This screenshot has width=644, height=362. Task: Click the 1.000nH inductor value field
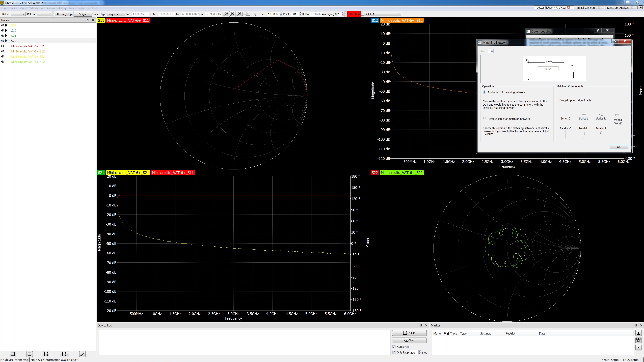pos(548,69)
